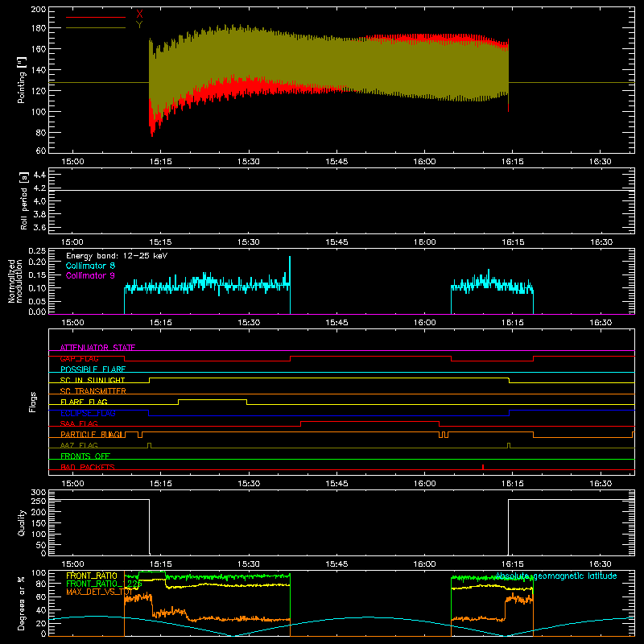Click the 'Energy band: 12-25 keV' annotation

[117, 256]
